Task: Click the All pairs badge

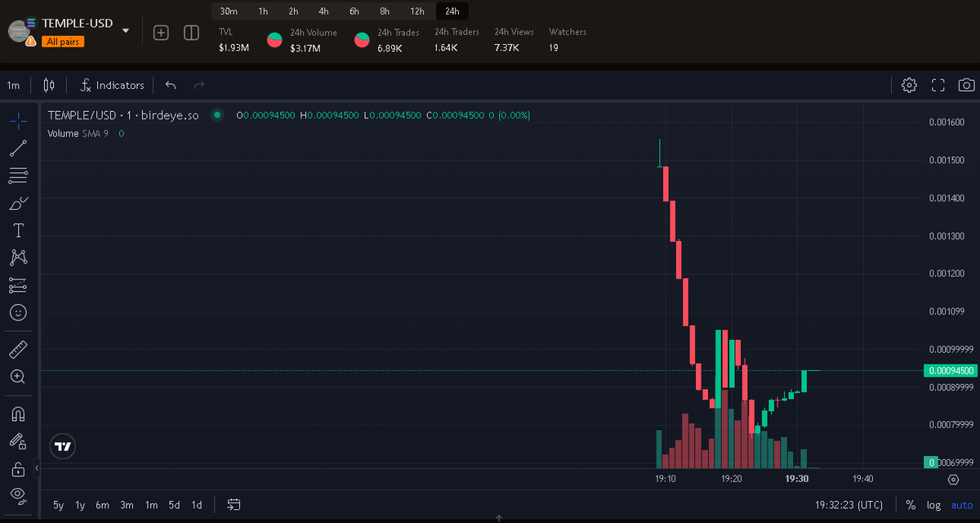Action: (x=64, y=42)
